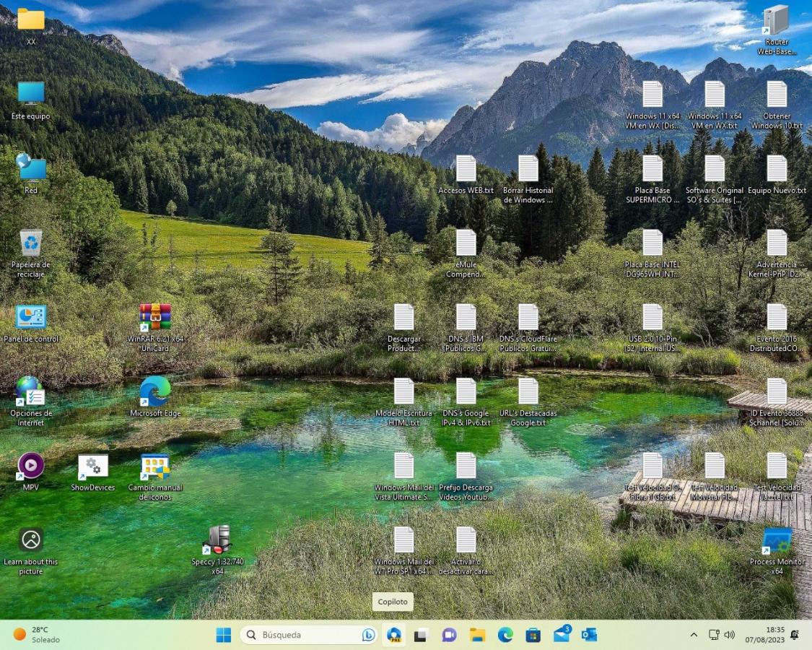The height and width of the screenshot is (650, 812).
Task: Select the WinRAR 6.21 x64 desktop icon
Action: coord(155,317)
